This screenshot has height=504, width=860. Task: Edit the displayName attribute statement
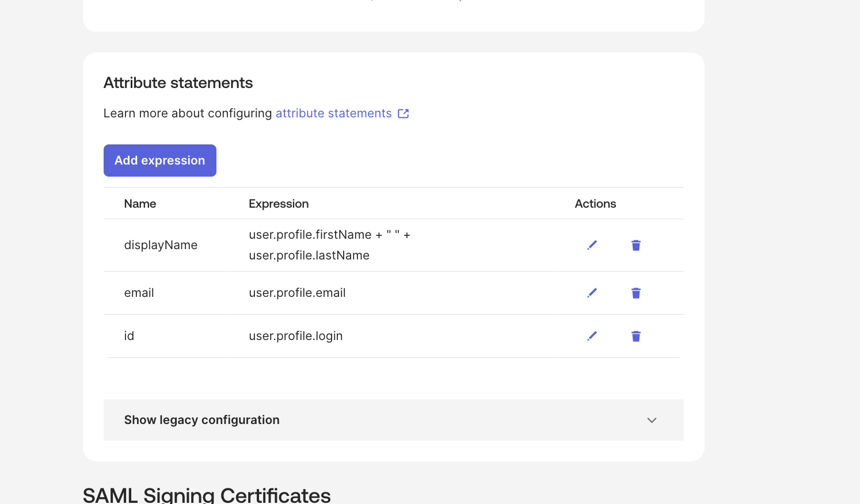coord(592,245)
